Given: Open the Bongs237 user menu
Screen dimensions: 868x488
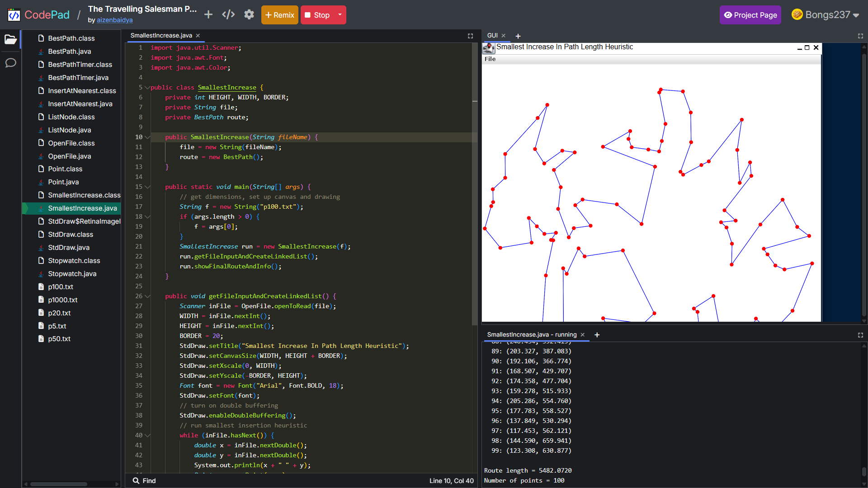Looking at the screenshot, I should coord(826,15).
